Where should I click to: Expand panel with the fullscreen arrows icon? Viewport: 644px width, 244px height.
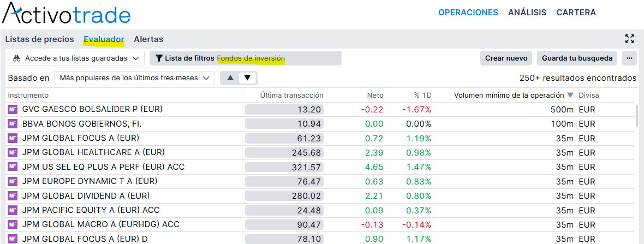click(x=629, y=39)
